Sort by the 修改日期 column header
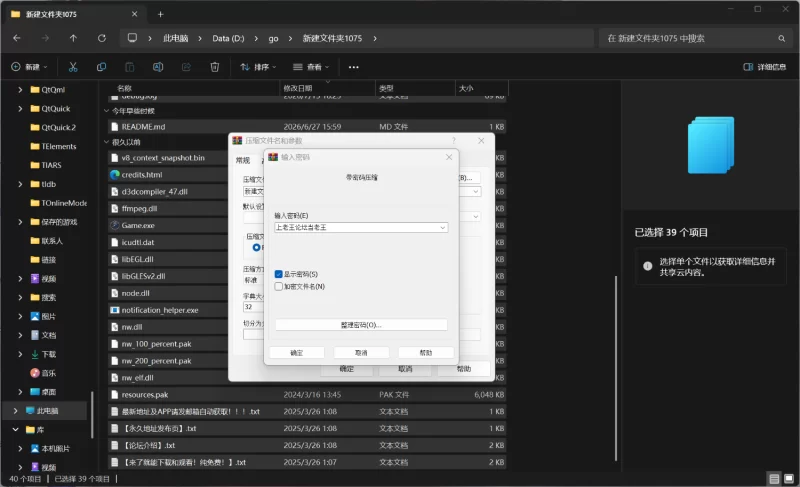The width and height of the screenshot is (800, 487). (327, 88)
